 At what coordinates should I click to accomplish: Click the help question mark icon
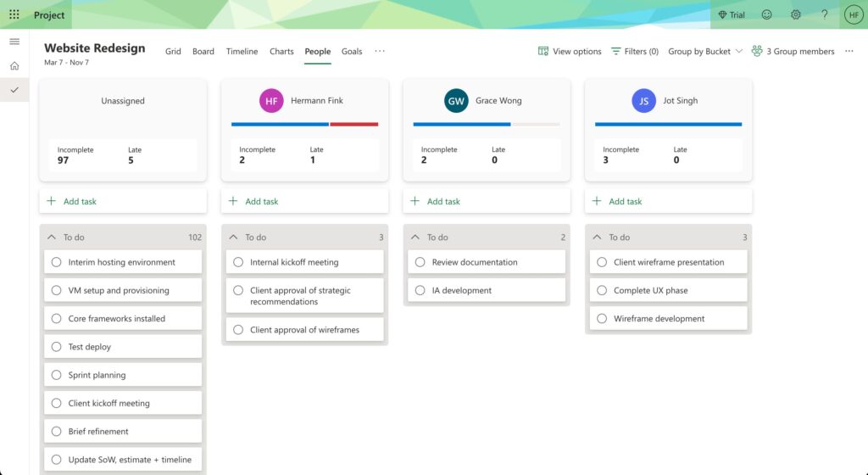[824, 14]
